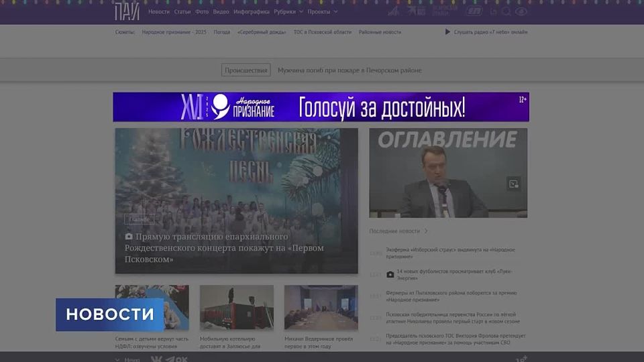This screenshot has height=362, width=644.
Task: Click the Народное признание voting banner
Action: [x=321, y=107]
